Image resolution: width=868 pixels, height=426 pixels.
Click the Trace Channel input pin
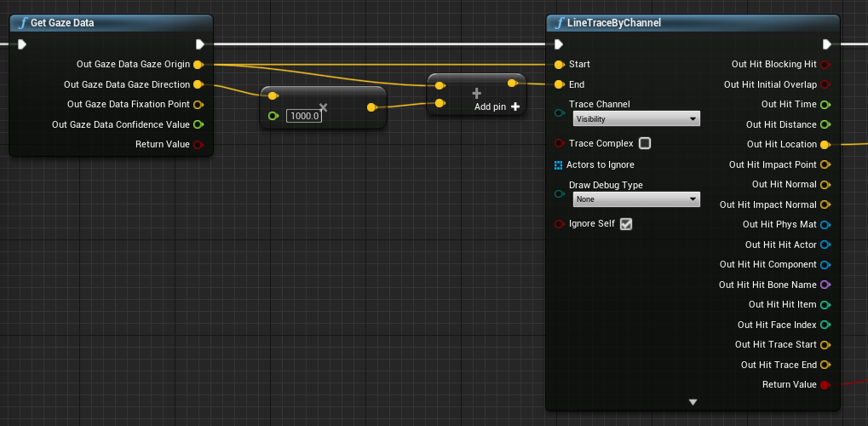click(559, 113)
